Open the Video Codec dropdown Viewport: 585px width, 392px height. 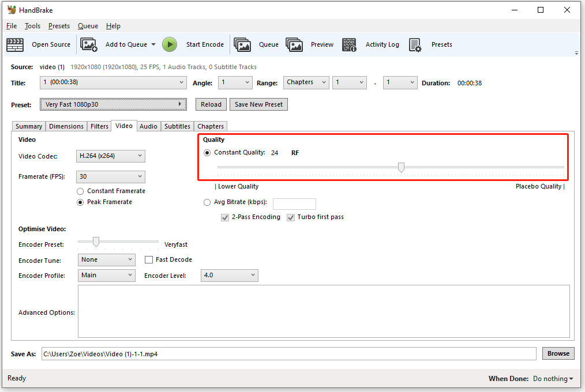pos(110,156)
